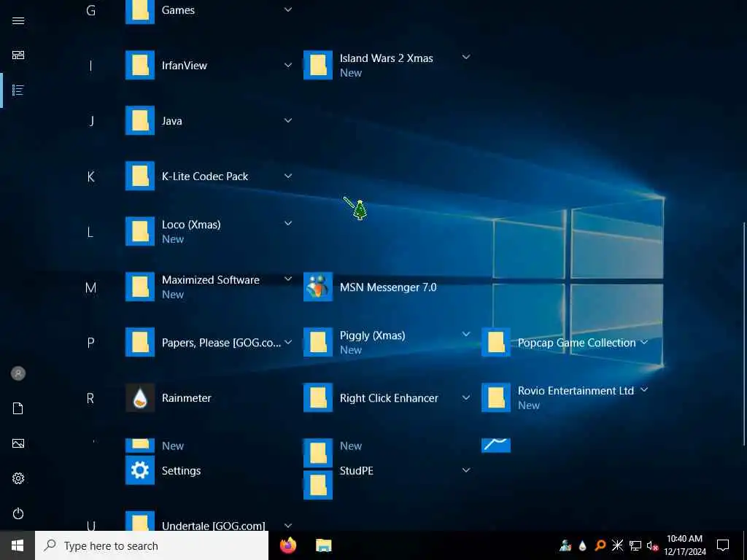The image size is (747, 560).
Task: Open the Rovio Entertainment Ltd folder icon
Action: pyautogui.click(x=496, y=397)
